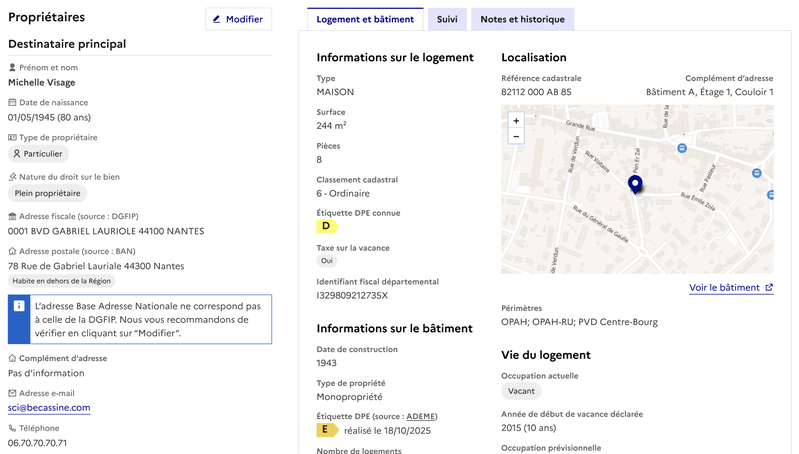Click the calendar icon beside Date de naissance
This screenshot has height=454, width=799.
pos(13,102)
